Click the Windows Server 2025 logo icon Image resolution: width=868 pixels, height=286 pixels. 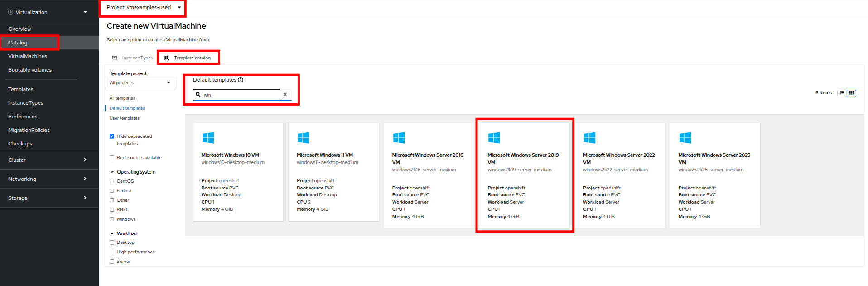click(x=685, y=138)
